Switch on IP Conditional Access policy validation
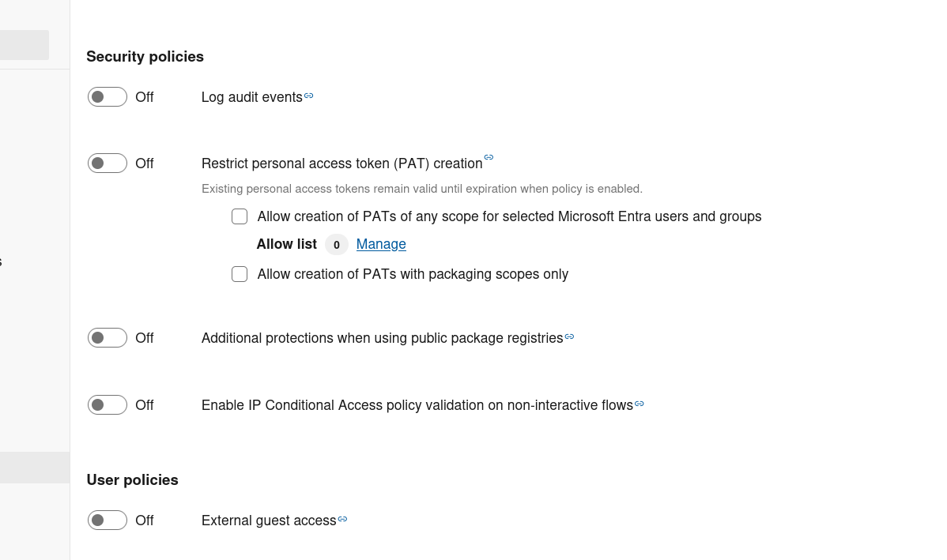 point(108,404)
